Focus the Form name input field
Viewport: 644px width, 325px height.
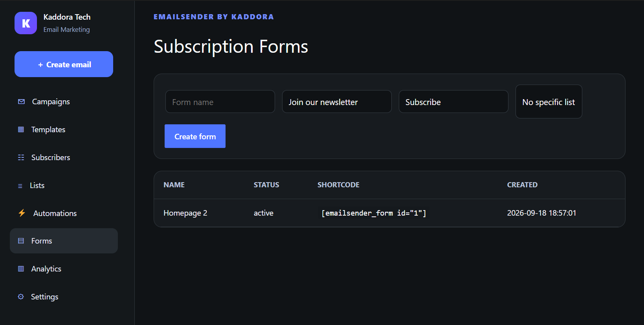220,102
